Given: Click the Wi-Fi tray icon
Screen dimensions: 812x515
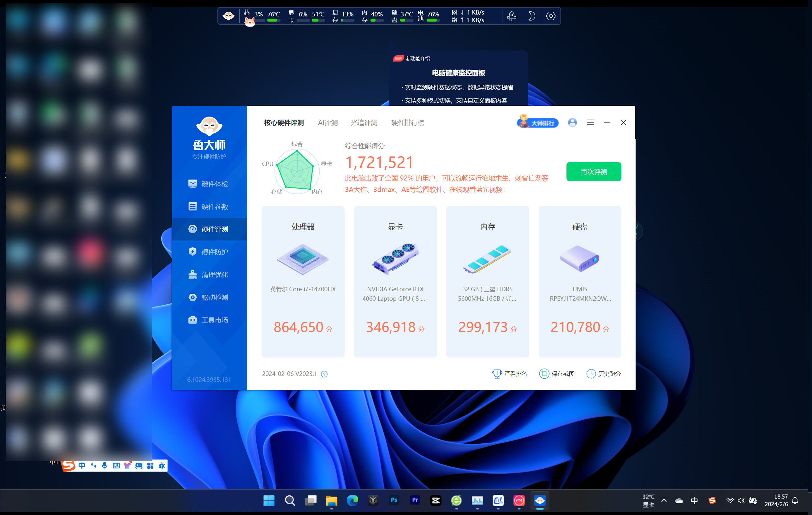Looking at the screenshot, I should [730, 501].
